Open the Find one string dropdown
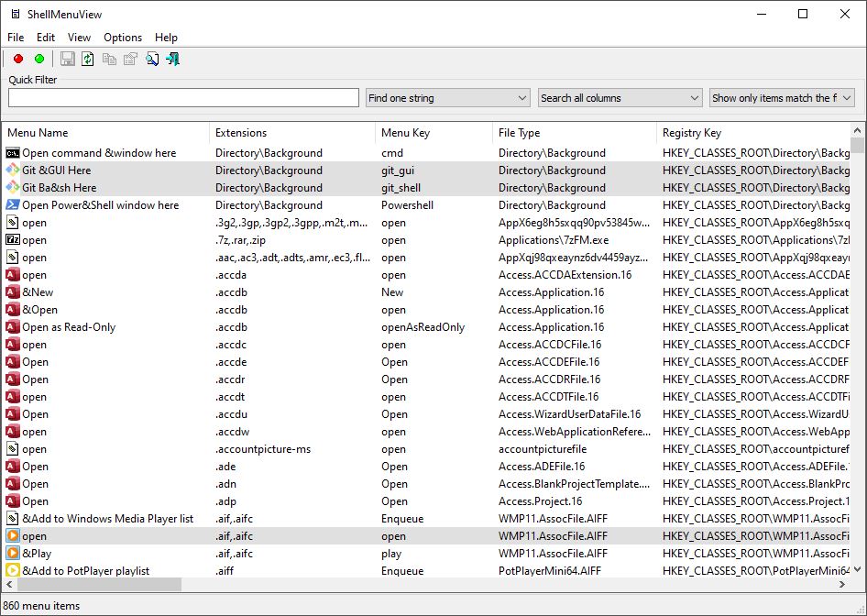This screenshot has width=867, height=616. [x=447, y=98]
